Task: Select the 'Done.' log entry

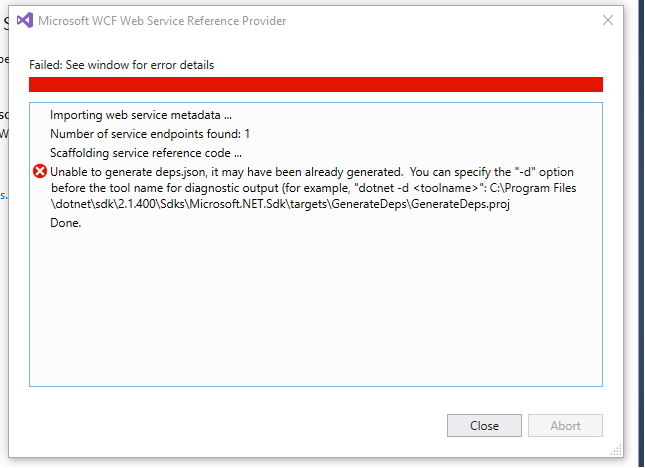Action: pos(65,222)
